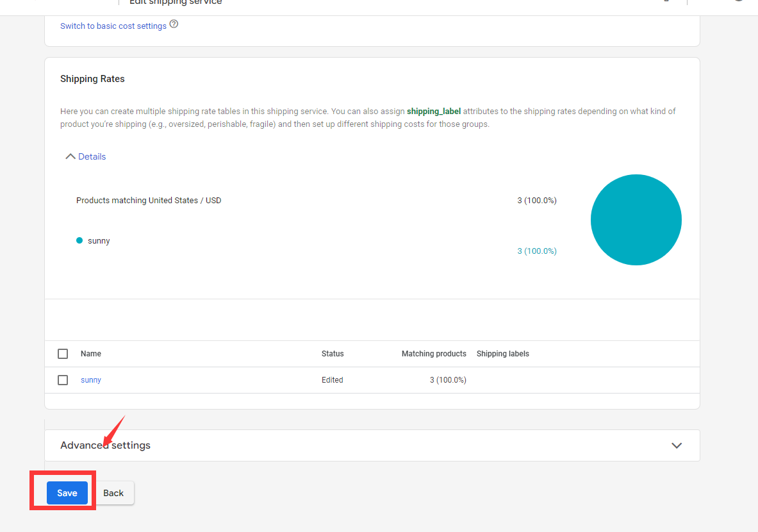Click the bold shipping_label text
This screenshot has height=532, width=758.
coord(433,111)
